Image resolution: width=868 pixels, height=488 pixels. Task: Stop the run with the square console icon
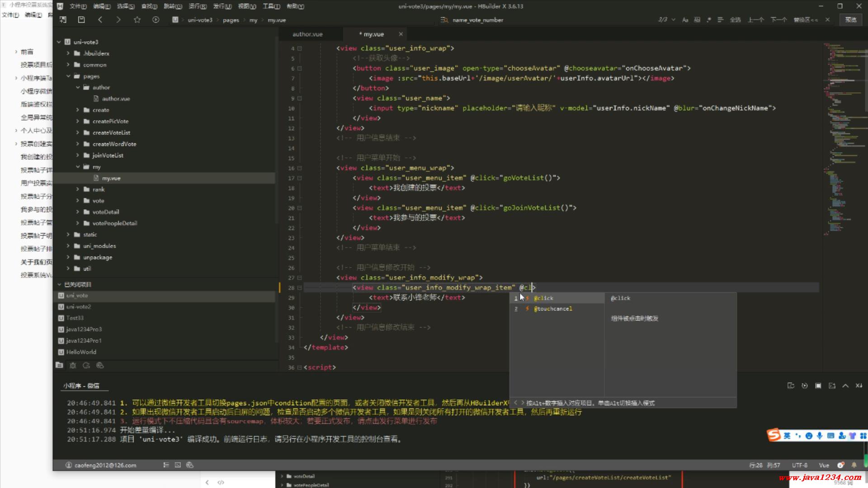click(x=818, y=385)
